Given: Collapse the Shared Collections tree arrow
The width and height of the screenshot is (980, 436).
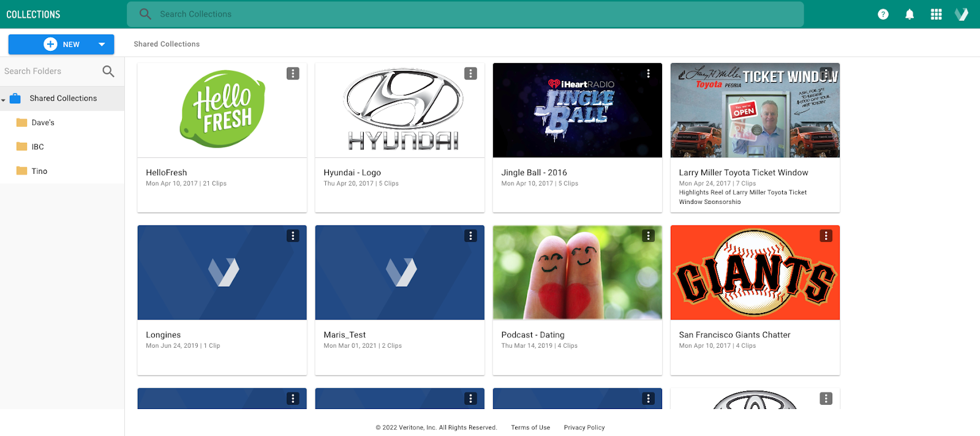Looking at the screenshot, I should (3, 99).
